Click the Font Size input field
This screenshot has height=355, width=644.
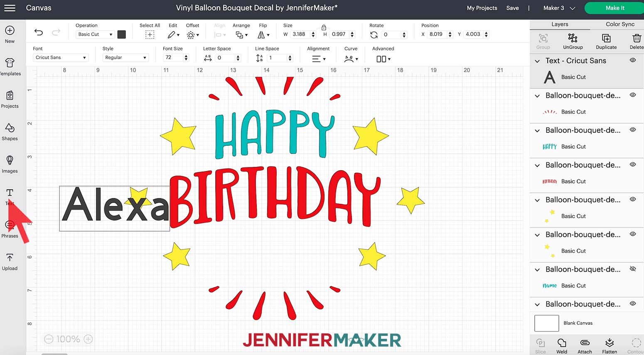[173, 58]
